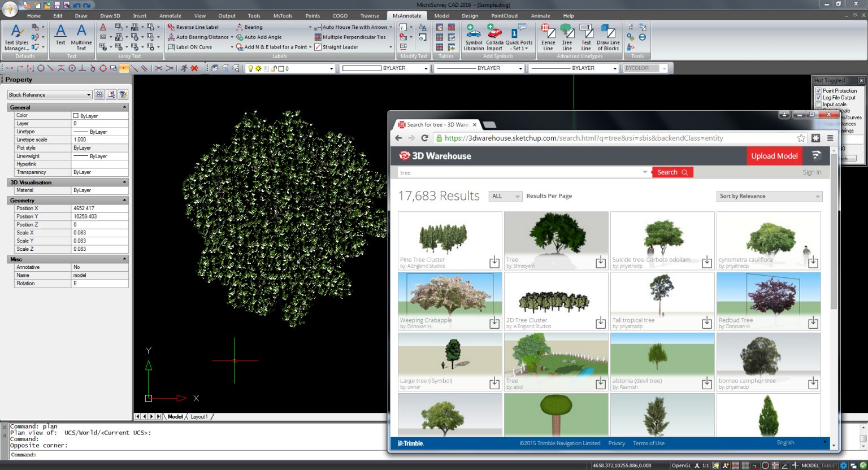Expand the Sort by Relevance dropdown

pos(769,196)
